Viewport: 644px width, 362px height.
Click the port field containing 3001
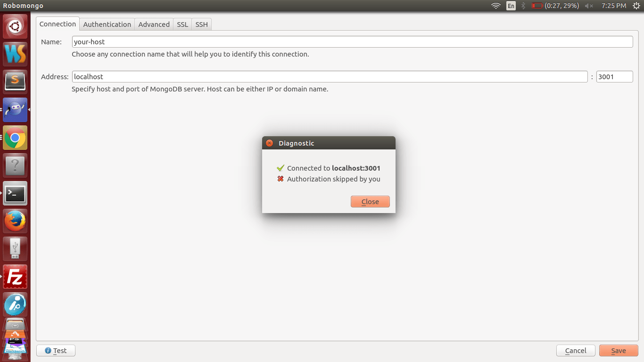(614, 76)
